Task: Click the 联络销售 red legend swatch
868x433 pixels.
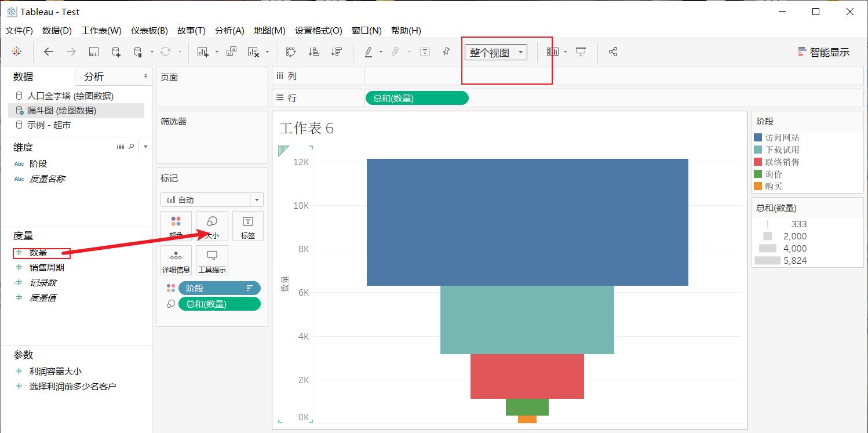Action: (x=757, y=162)
